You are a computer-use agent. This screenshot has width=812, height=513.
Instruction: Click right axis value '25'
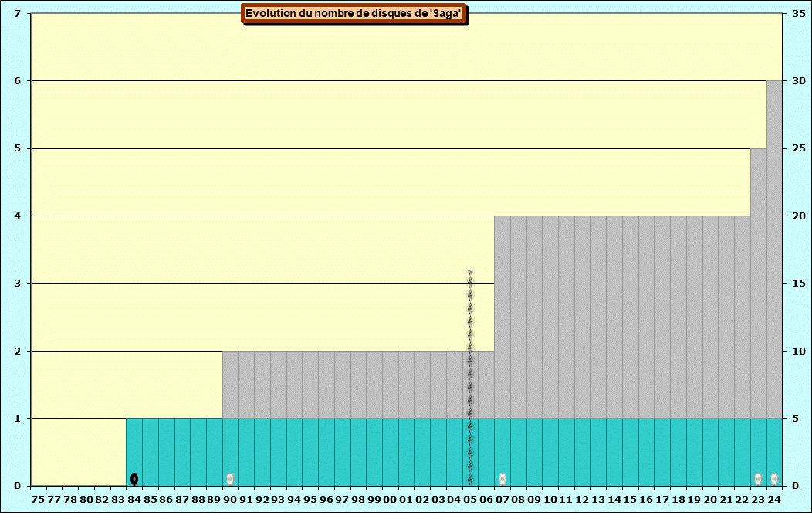[799, 148]
